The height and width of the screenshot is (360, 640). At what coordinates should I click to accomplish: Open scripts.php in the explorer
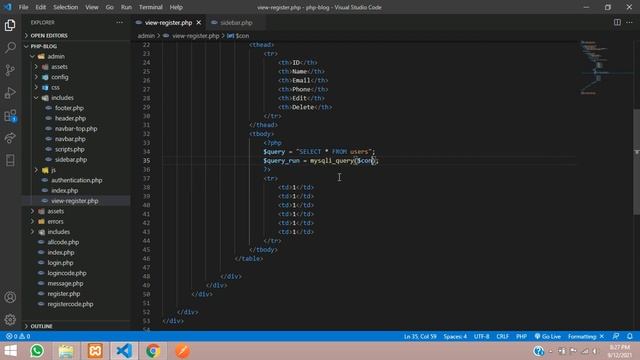click(69, 149)
